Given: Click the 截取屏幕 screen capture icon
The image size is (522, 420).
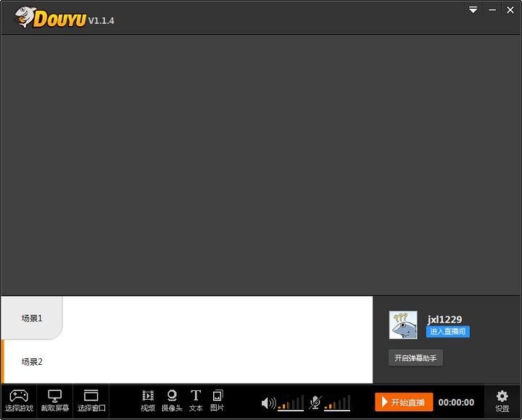Looking at the screenshot, I should click(x=55, y=396).
